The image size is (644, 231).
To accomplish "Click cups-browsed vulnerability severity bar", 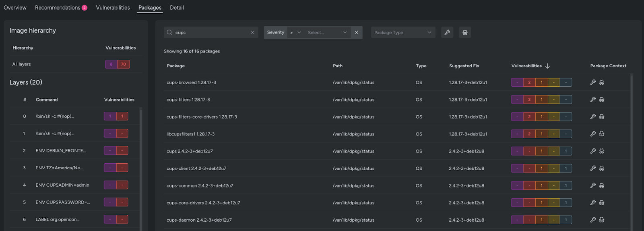I will pos(541,82).
